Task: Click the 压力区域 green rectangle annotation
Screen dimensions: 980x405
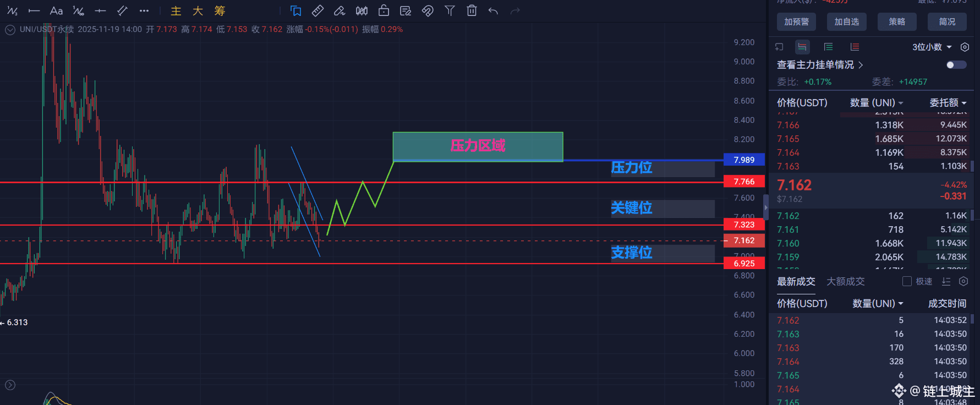Action: pyautogui.click(x=478, y=146)
